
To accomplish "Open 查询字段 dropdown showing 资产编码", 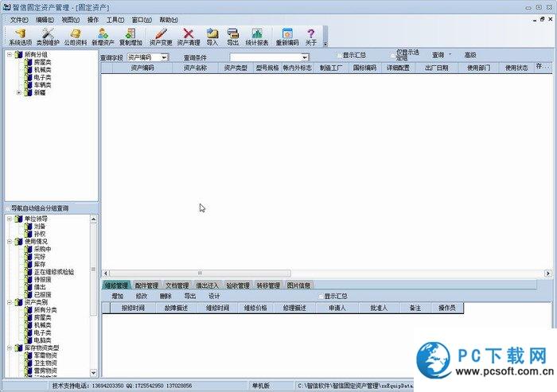I will (164, 57).
